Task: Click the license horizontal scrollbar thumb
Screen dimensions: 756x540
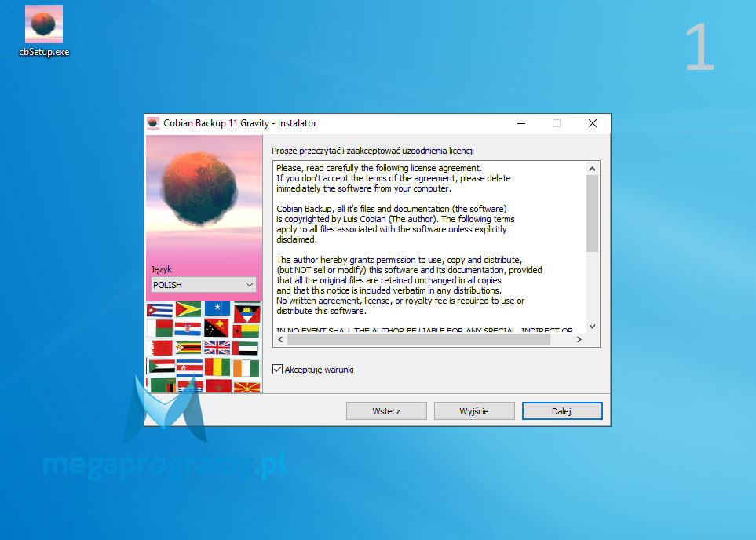Action: [x=418, y=339]
